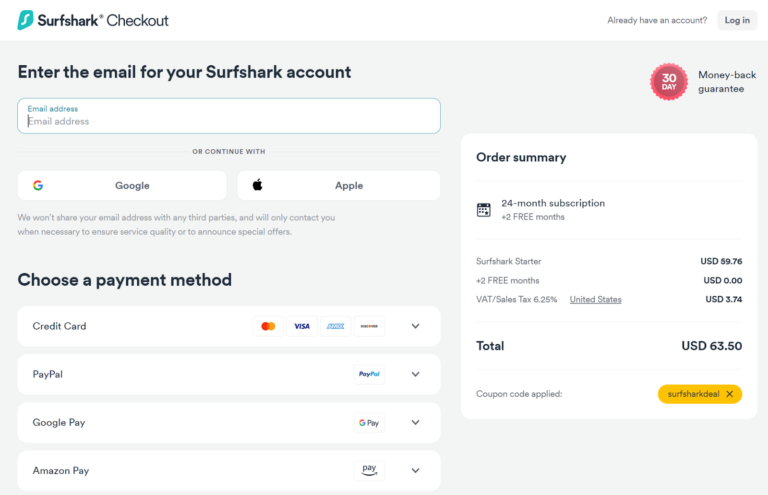Click the Mastercard icon in Credit Card row
Screen dimensions: 768x495
point(268,326)
